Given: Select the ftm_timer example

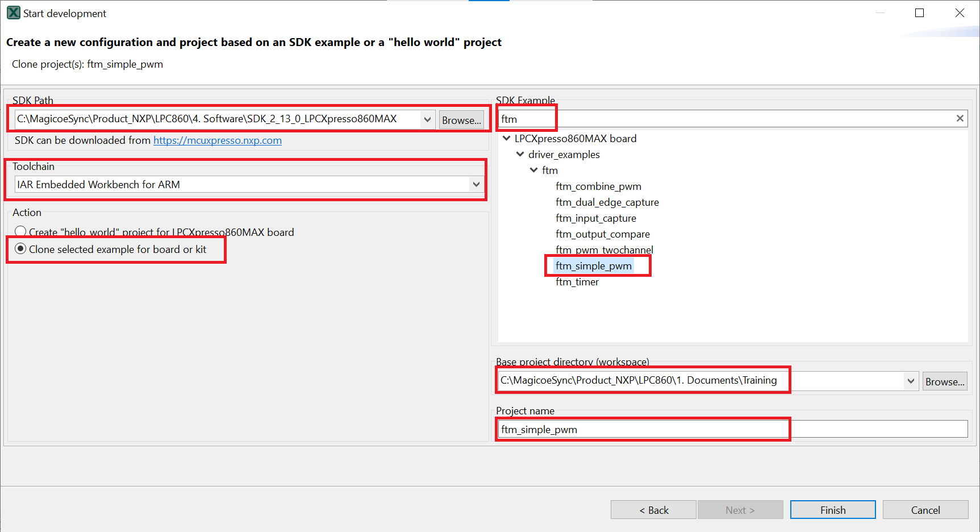Looking at the screenshot, I should 577,282.
